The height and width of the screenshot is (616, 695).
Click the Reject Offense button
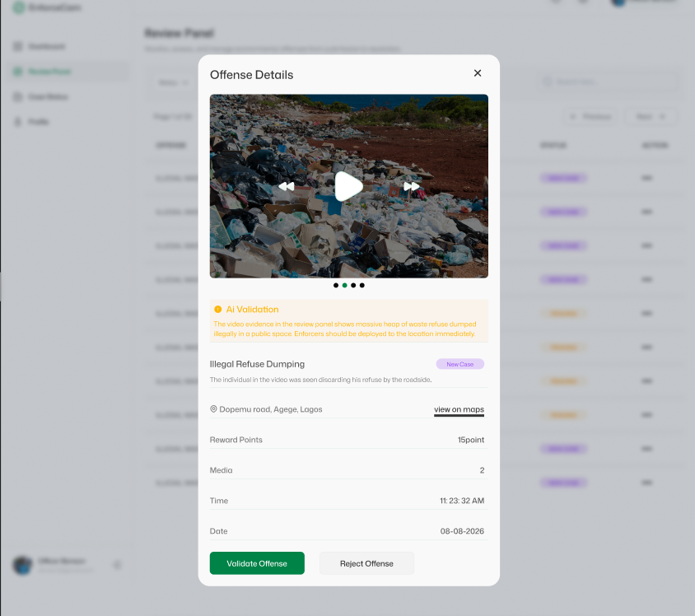[366, 563]
